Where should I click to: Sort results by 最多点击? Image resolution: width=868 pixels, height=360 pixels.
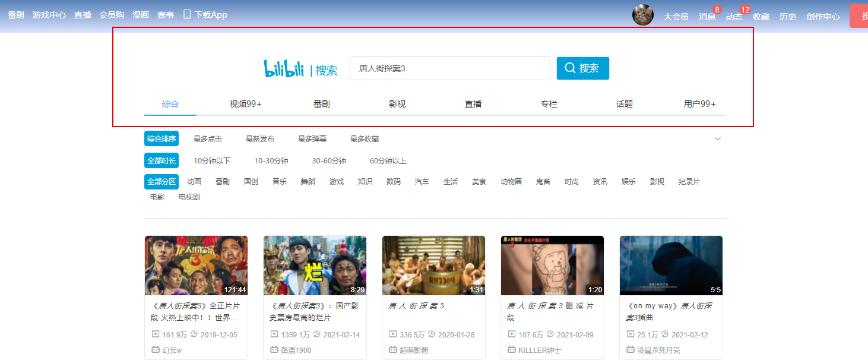tap(208, 138)
